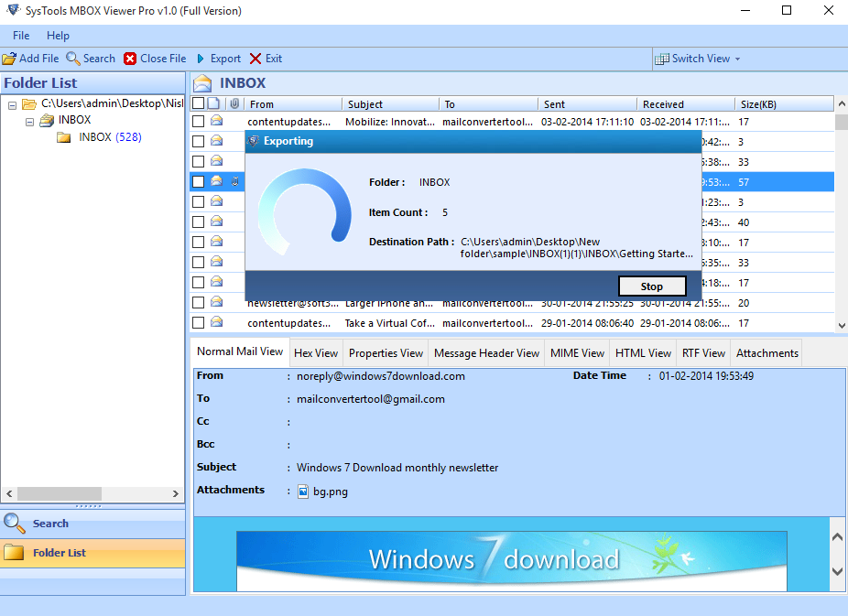The height and width of the screenshot is (616, 848).
Task: Click the attachment paperclip column header icon
Action: pyautogui.click(x=234, y=103)
